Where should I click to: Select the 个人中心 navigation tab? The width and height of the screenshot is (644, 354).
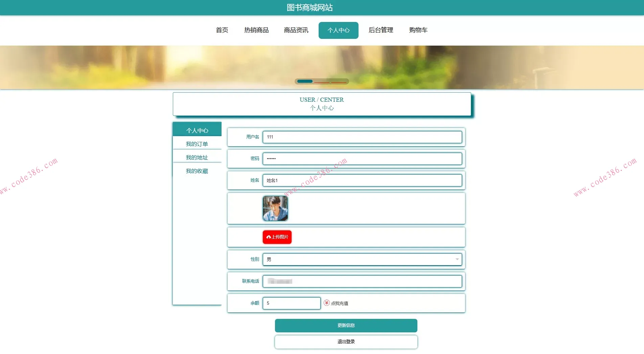point(338,30)
